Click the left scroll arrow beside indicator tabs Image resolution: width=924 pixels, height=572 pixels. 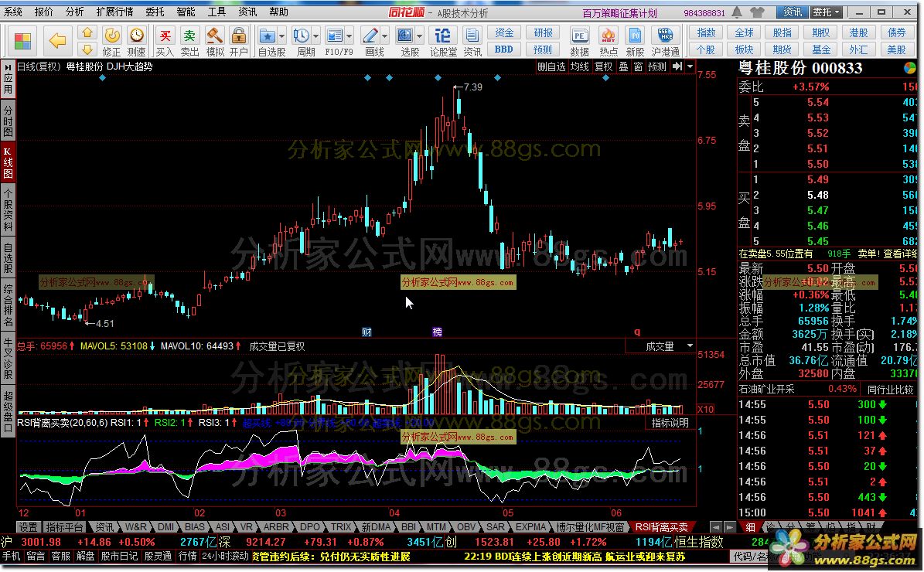pyautogui.click(x=715, y=527)
